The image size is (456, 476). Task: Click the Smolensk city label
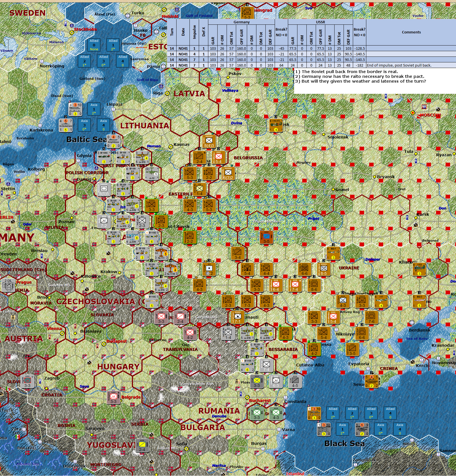click(x=338, y=137)
